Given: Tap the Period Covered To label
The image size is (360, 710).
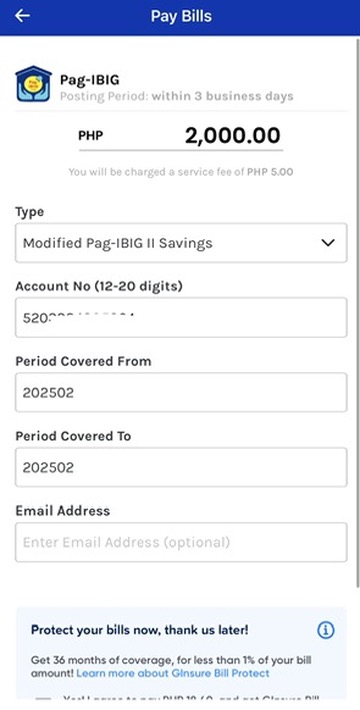Looking at the screenshot, I should point(73,436).
